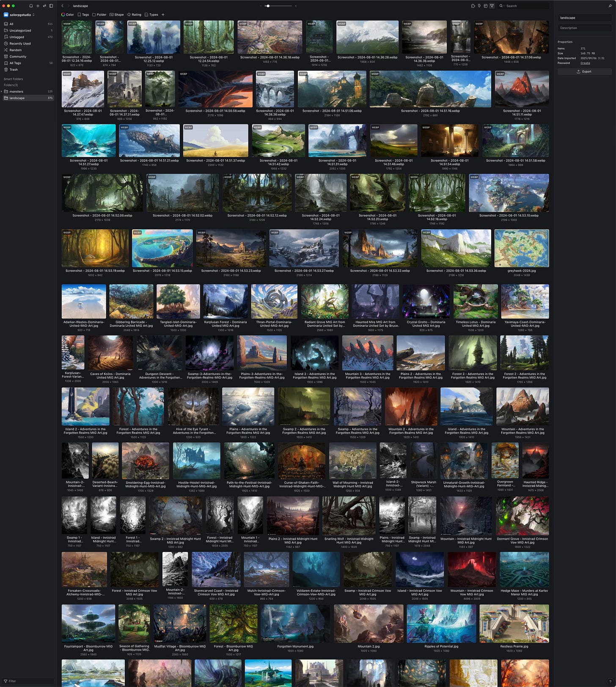
Task: Open the plugins puzzle-piece icon
Action: [473, 6]
